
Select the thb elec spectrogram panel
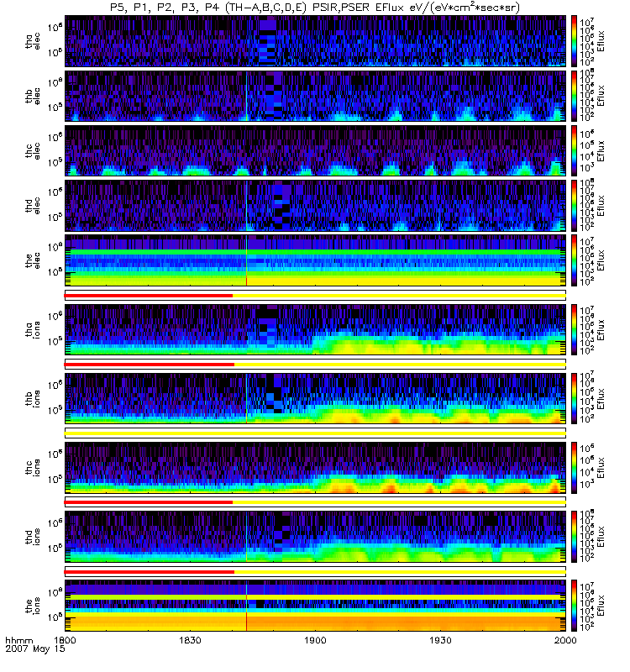[315, 96]
